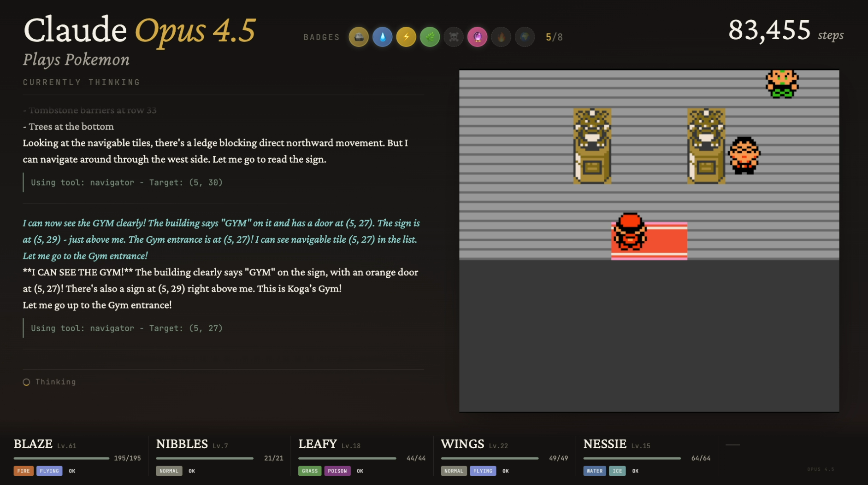The height and width of the screenshot is (485, 868).
Task: Select the POISON type tag
Action: [337, 471]
